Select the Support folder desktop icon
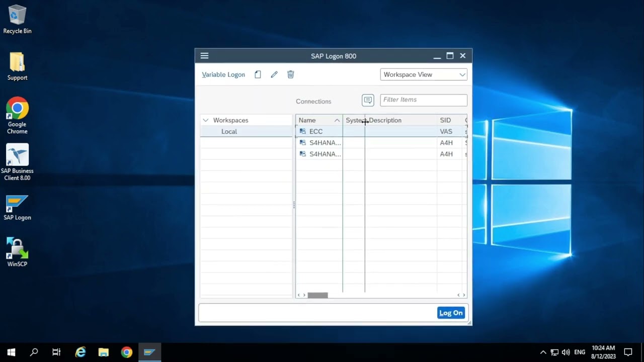The height and width of the screenshot is (362, 644). tap(17, 66)
